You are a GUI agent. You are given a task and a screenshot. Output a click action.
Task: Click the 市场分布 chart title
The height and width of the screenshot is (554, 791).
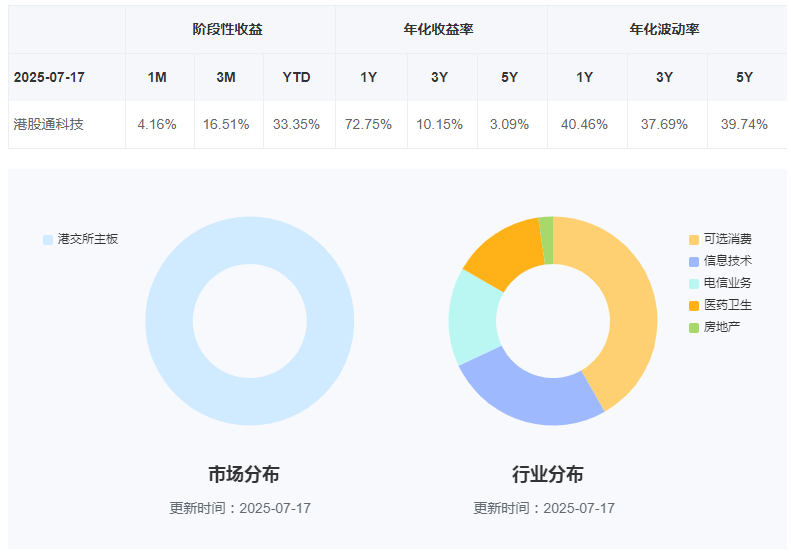(x=244, y=474)
